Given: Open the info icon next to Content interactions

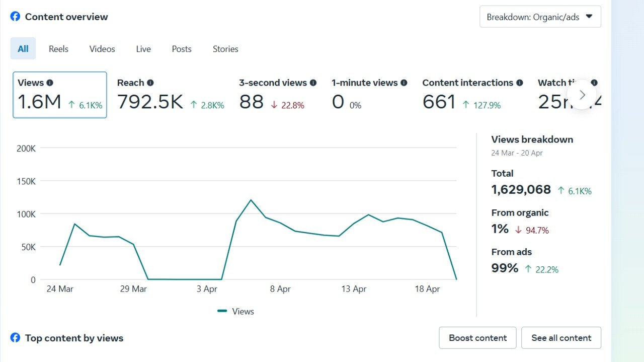Looking at the screenshot, I should coord(520,83).
